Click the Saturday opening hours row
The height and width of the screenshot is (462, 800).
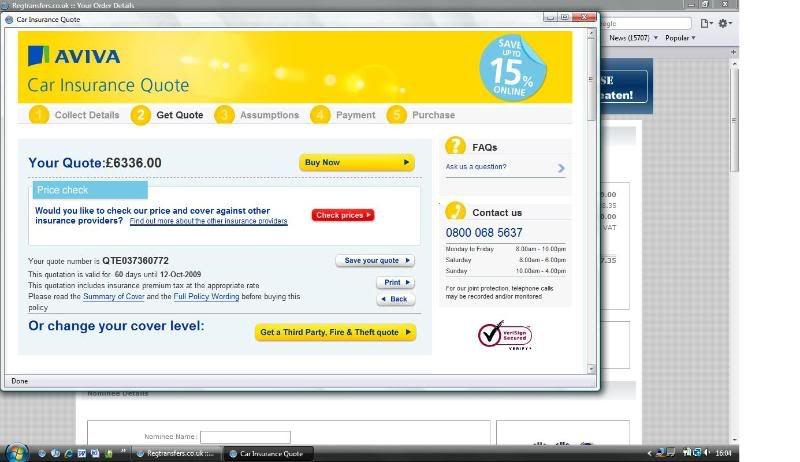click(506, 260)
